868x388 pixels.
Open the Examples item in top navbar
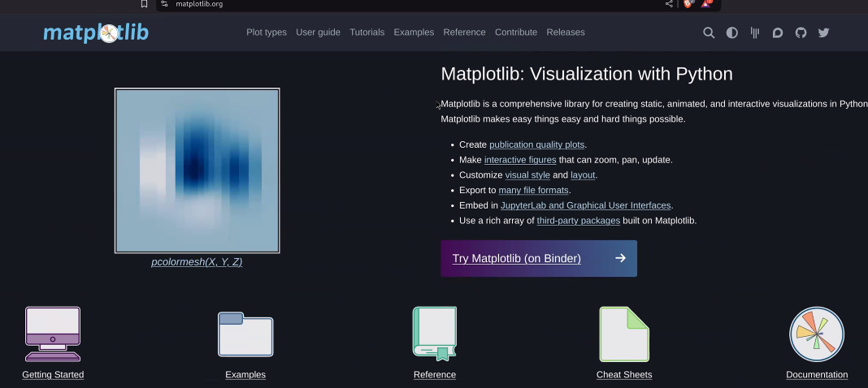click(x=414, y=32)
